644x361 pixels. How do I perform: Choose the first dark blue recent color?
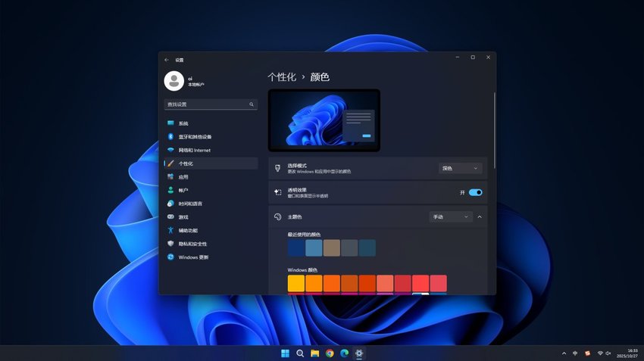[296, 247]
